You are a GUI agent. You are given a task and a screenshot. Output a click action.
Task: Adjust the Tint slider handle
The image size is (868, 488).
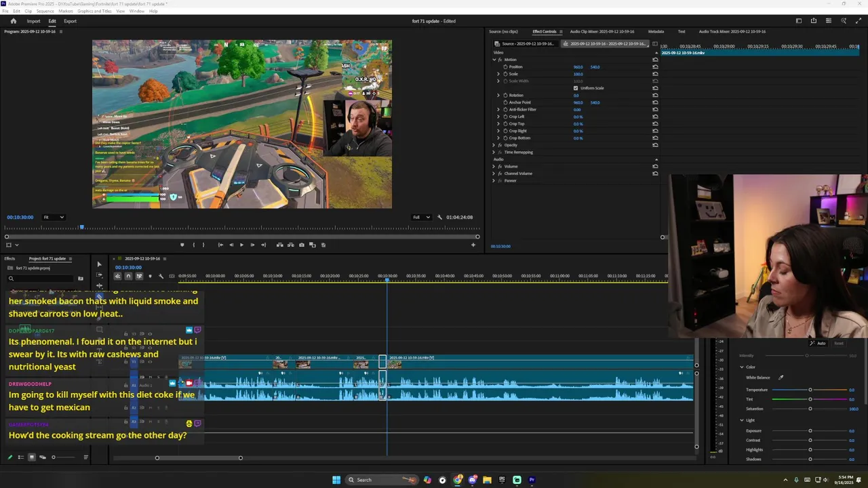click(810, 399)
